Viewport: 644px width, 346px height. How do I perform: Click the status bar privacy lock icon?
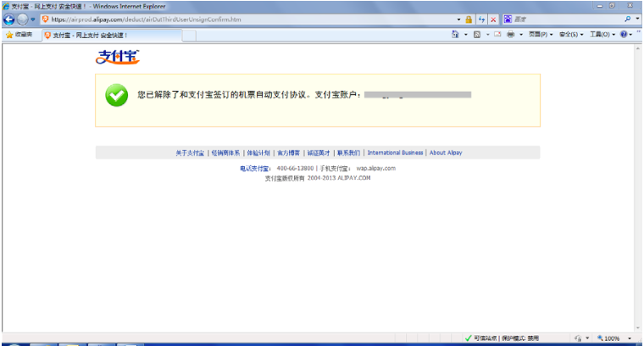click(x=578, y=338)
